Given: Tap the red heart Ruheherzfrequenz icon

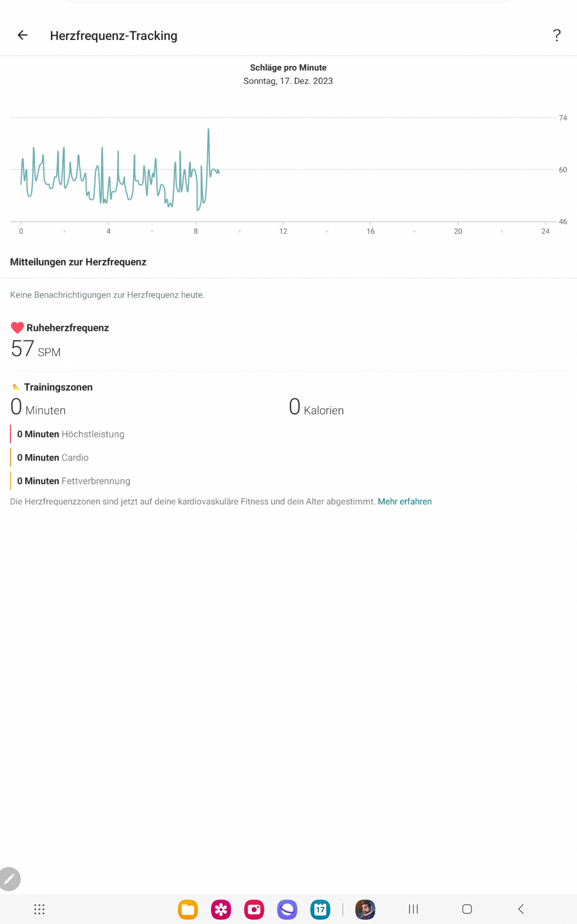Looking at the screenshot, I should (x=17, y=328).
